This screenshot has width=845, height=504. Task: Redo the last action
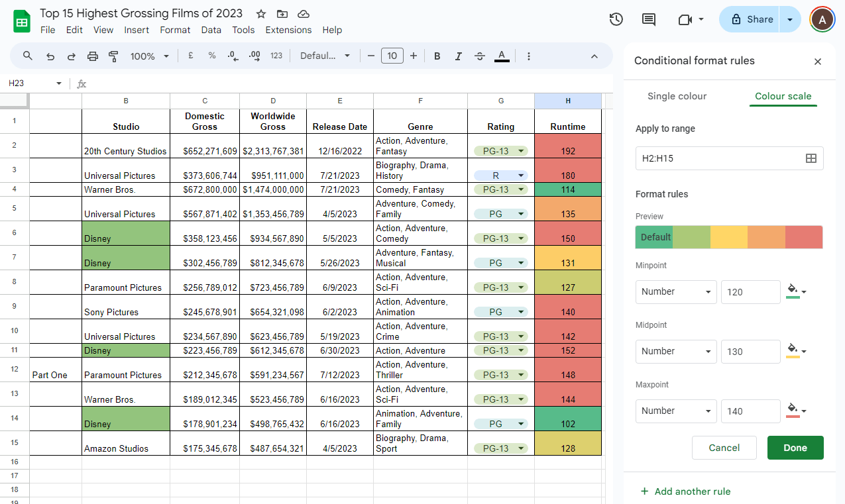pyautogui.click(x=71, y=56)
